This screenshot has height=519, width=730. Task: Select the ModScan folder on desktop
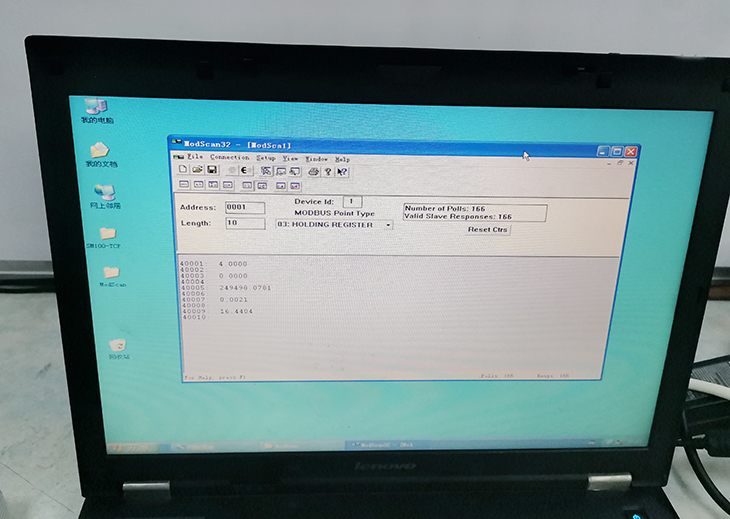pyautogui.click(x=112, y=274)
